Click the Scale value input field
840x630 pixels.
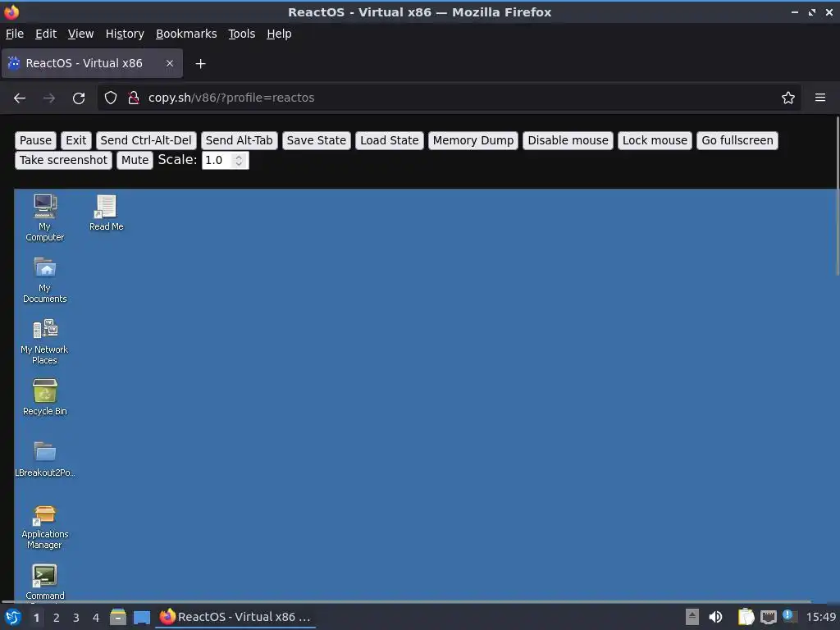click(225, 160)
